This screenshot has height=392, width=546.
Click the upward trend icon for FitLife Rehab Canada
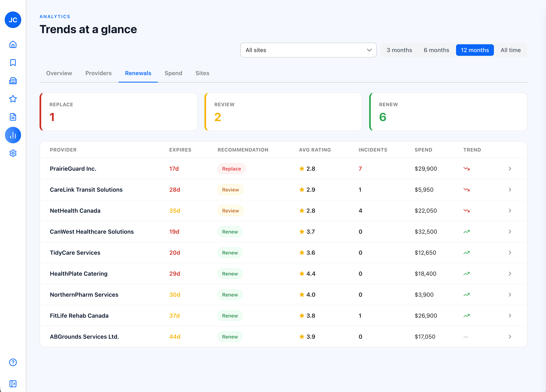coord(467,316)
